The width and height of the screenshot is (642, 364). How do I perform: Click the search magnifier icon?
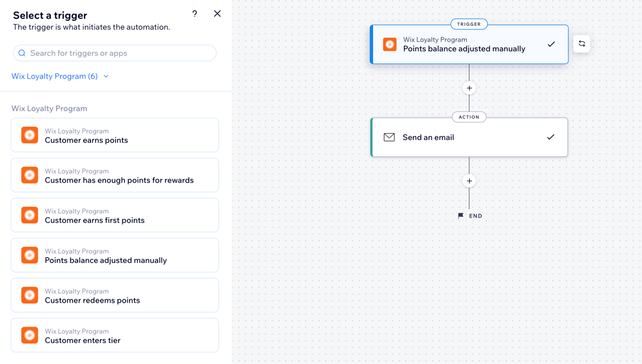tap(22, 53)
